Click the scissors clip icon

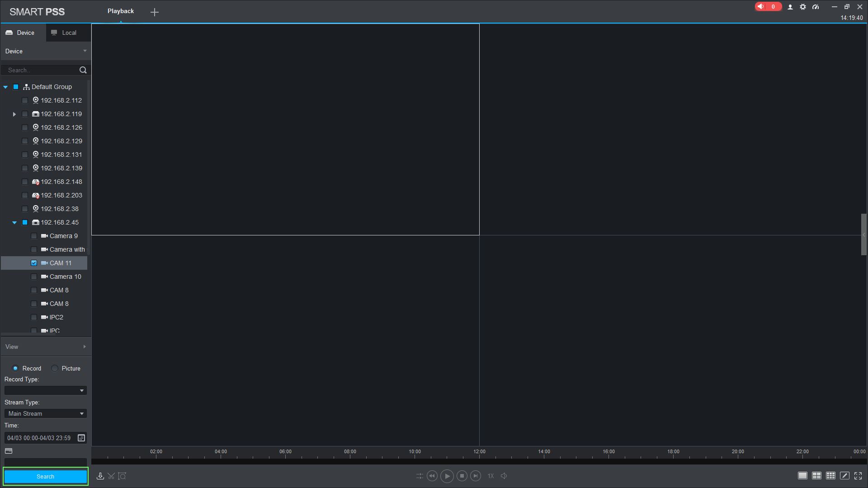(x=111, y=476)
